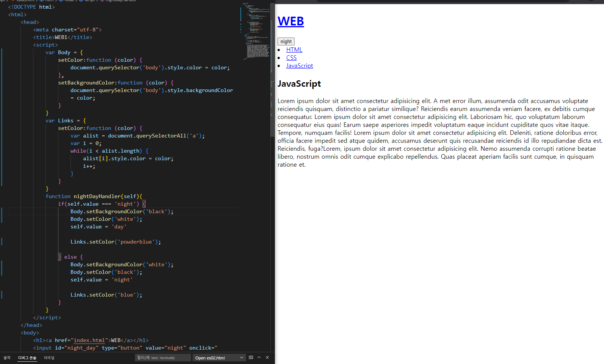604x364 pixels.
Task: Click the 'index.html' href in the code
Action: pos(89,340)
